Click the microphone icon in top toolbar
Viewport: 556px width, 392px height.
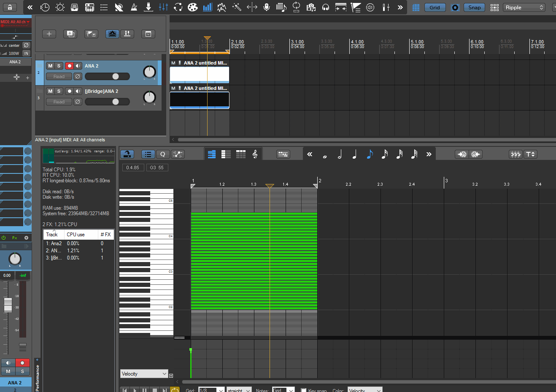267,7
